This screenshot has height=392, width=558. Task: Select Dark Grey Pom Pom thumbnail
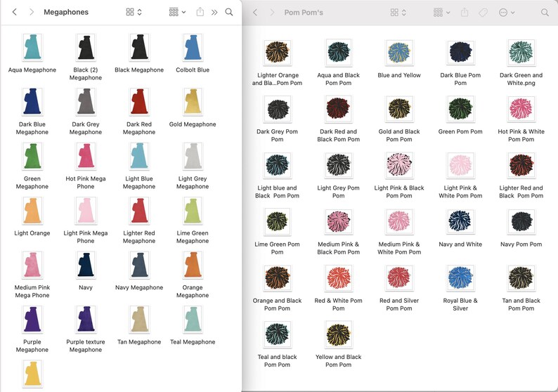tap(277, 109)
